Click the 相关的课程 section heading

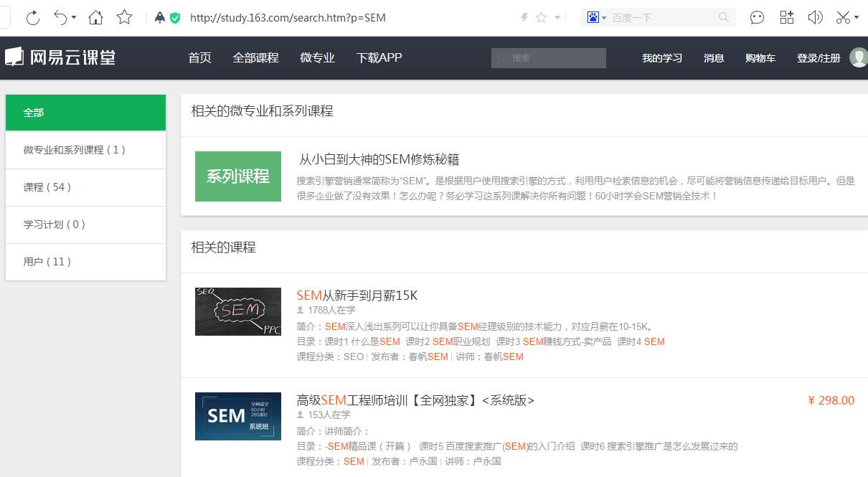(x=223, y=247)
